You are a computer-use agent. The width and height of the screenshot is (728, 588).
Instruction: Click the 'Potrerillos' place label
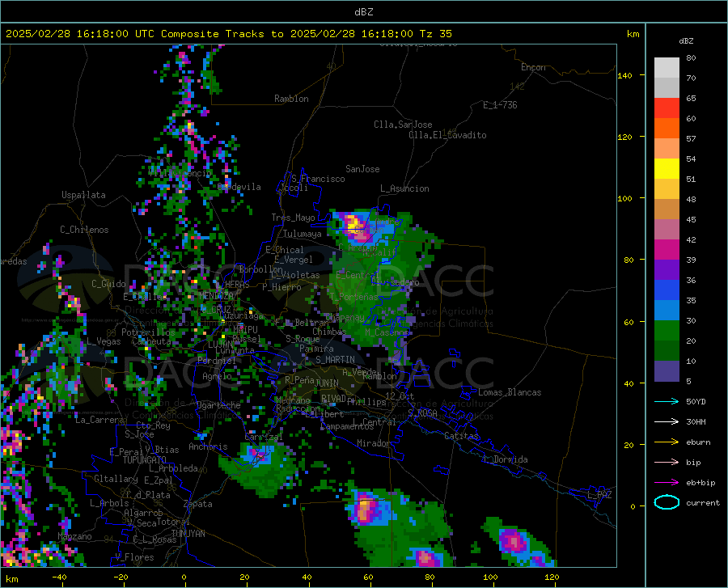pos(148,332)
